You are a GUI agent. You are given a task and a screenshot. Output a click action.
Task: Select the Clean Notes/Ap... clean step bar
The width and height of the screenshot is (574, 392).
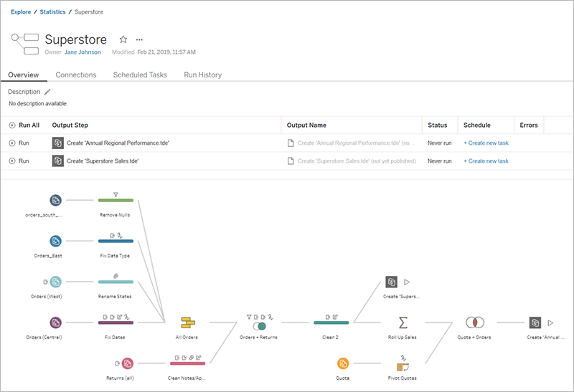pos(187,363)
